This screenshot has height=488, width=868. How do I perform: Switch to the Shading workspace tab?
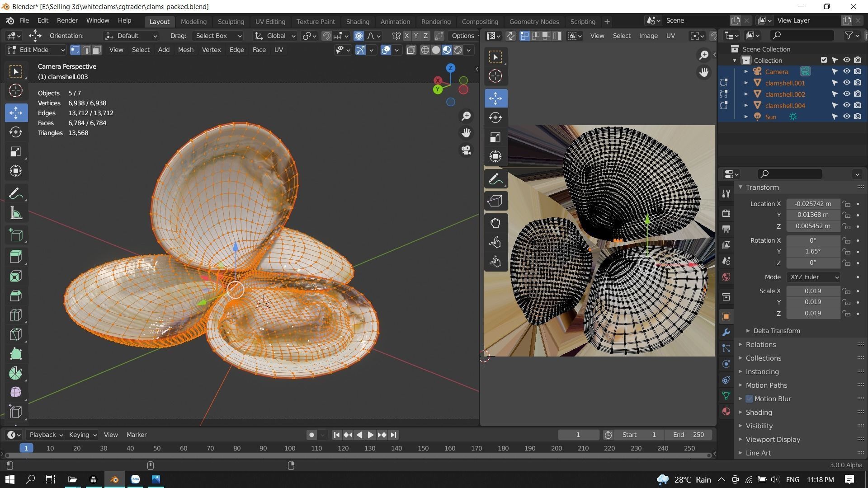pos(357,21)
